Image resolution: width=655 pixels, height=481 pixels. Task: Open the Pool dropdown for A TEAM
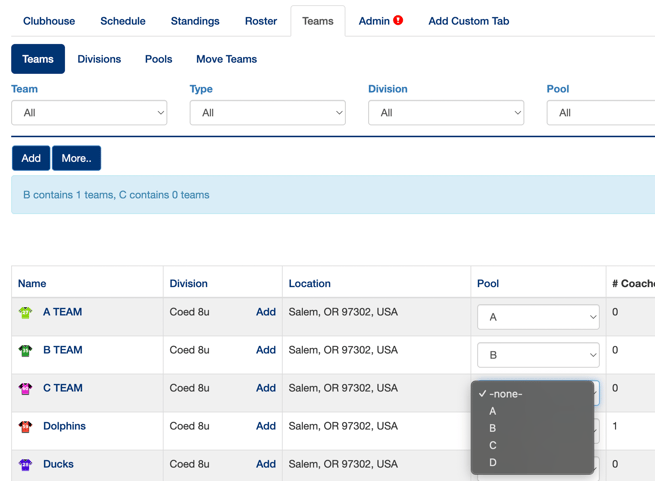[x=538, y=317]
